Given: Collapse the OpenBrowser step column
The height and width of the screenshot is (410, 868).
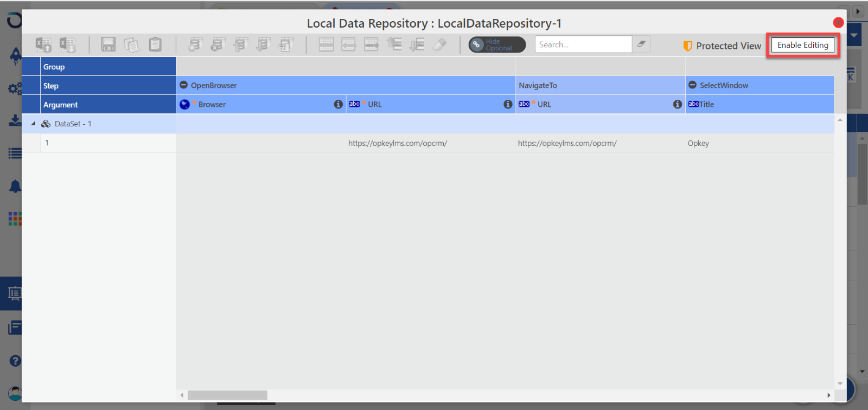Looking at the screenshot, I should tap(183, 85).
